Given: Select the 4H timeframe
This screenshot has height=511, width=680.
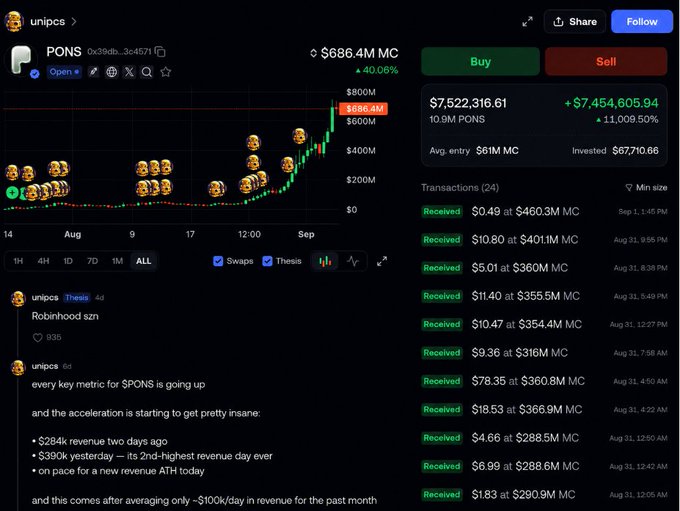Looking at the screenshot, I should (x=43, y=261).
